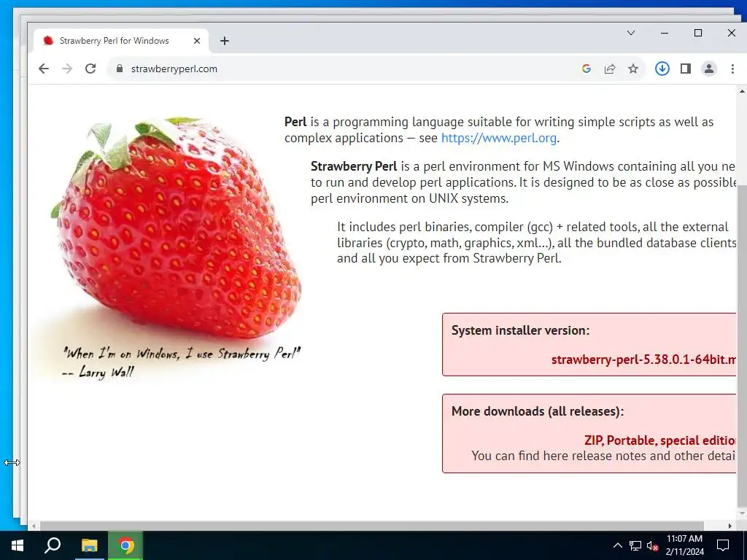Open the clock showing 11:07 AM
The image size is (747, 560).
684,545
